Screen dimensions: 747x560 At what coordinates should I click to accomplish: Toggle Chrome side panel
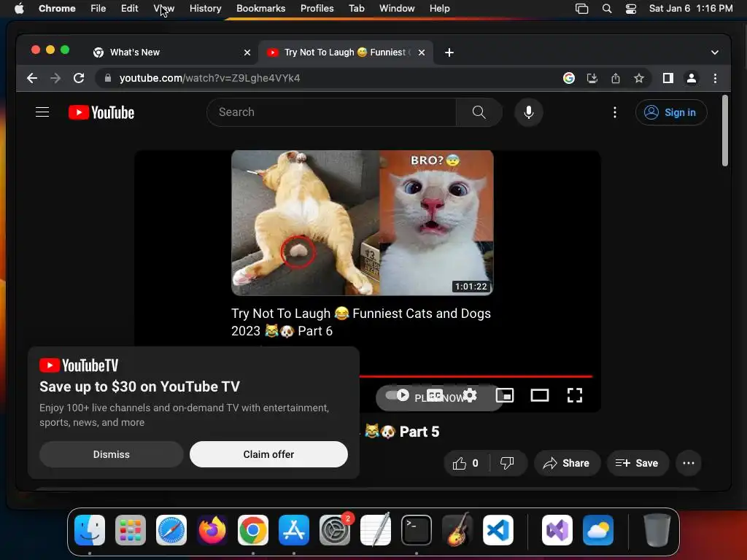tap(668, 78)
